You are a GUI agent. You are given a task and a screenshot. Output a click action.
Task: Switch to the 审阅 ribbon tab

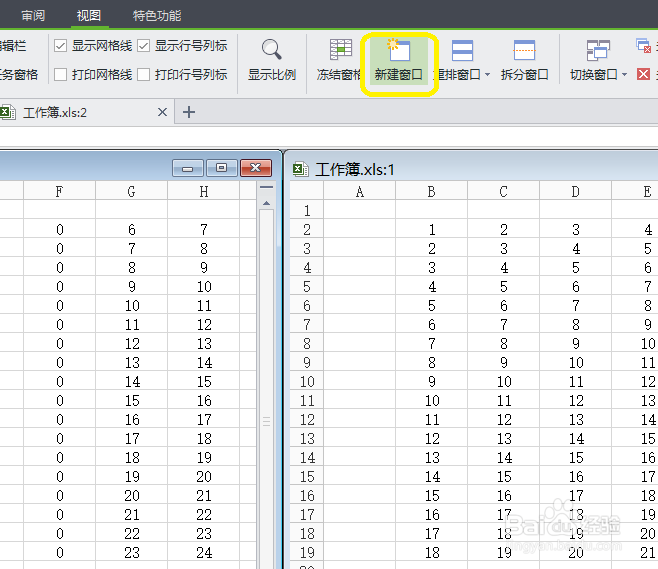coord(33,16)
